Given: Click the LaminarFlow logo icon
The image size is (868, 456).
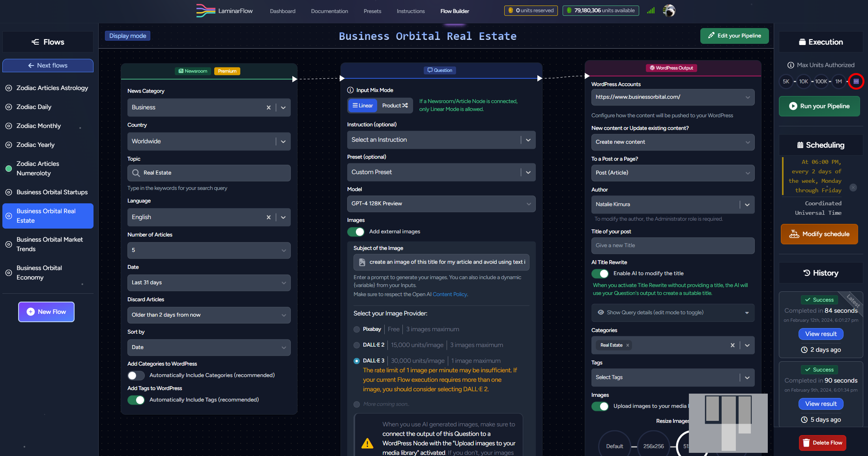Looking at the screenshot, I should click(x=206, y=11).
